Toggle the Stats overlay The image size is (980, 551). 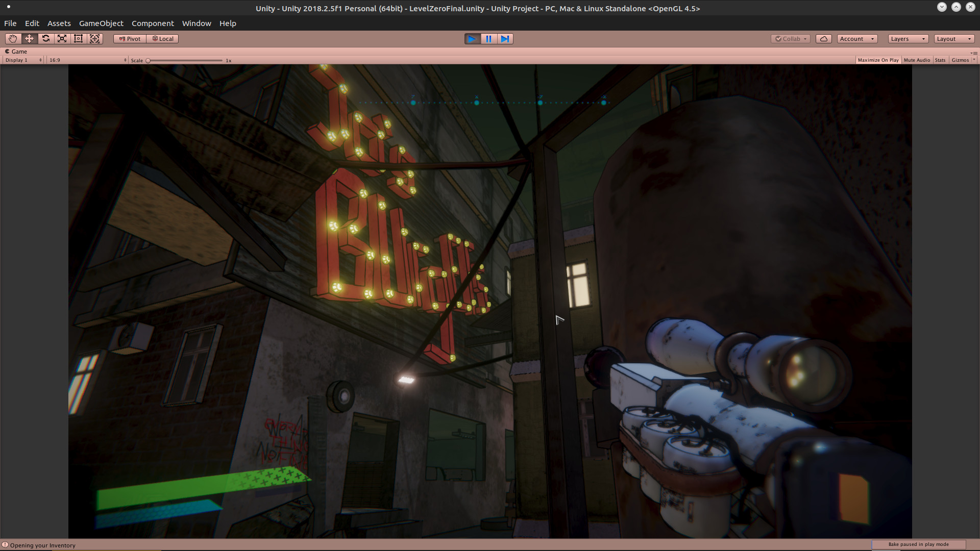pyautogui.click(x=940, y=60)
